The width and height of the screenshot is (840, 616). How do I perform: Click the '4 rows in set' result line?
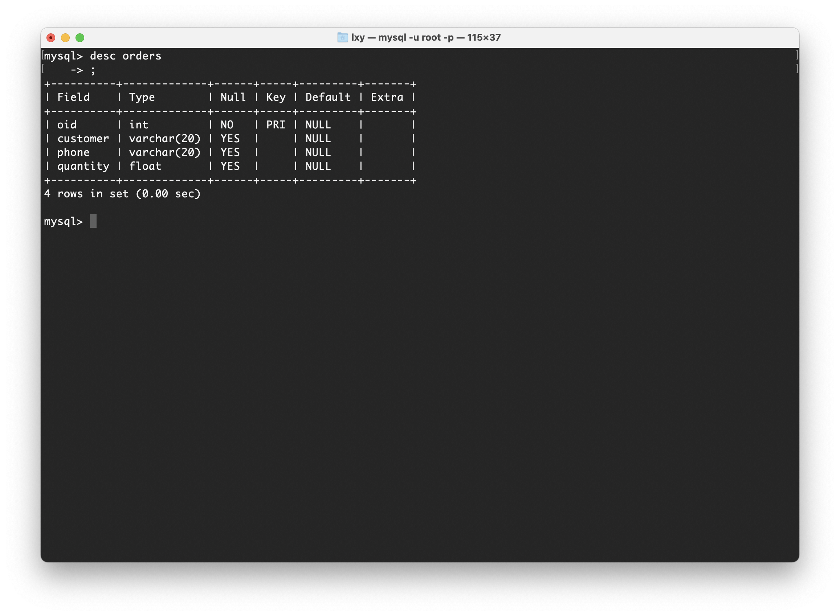tap(122, 194)
